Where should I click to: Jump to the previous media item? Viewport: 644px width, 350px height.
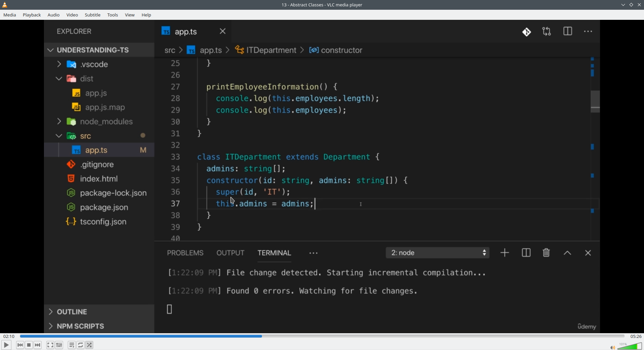(x=20, y=345)
